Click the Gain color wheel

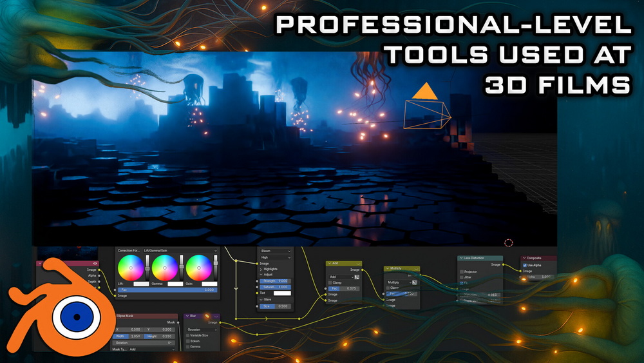click(x=199, y=268)
